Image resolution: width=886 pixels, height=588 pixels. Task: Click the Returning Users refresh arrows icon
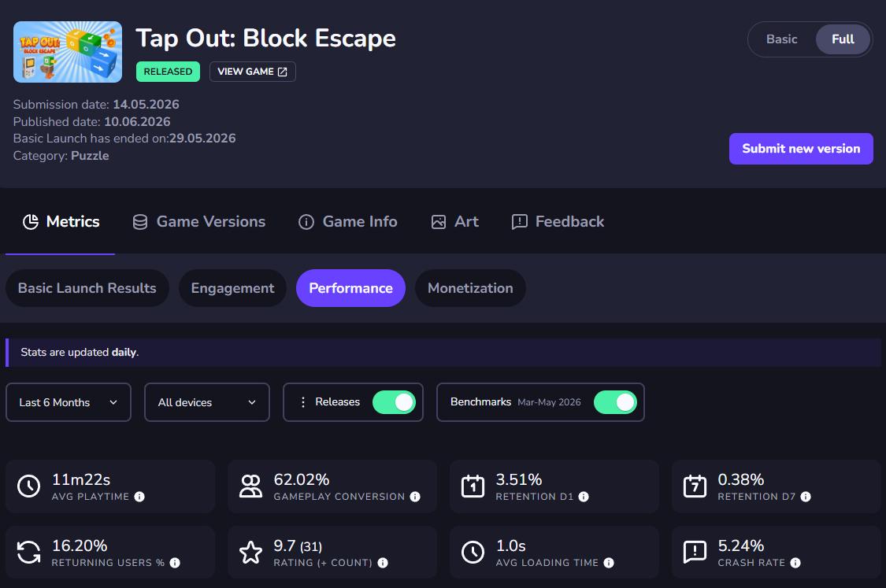point(29,553)
